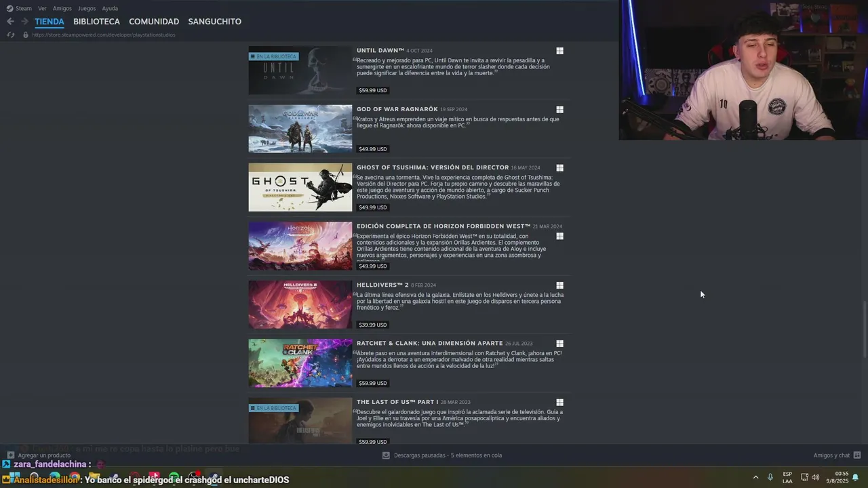Click the ESP LAA language indicator
Viewport: 868px width, 488px height.
coord(787,477)
